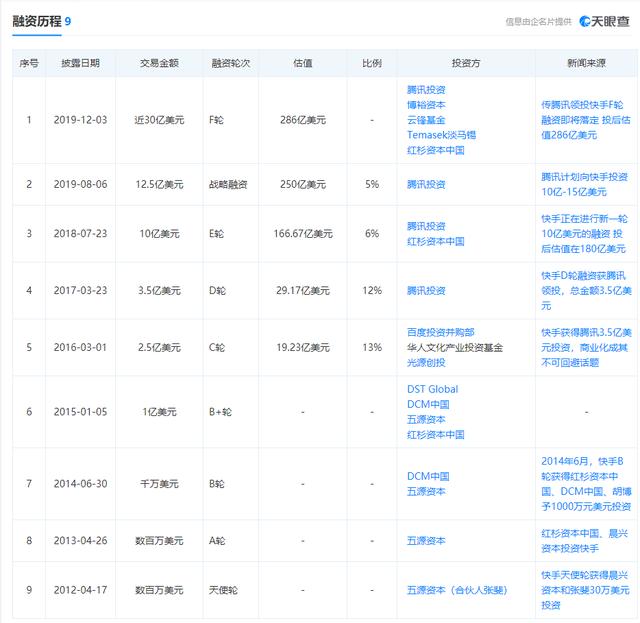
Task: Open news link 快手天使轮获得晨兴资本和张斐30万美元投资
Action: (585, 590)
